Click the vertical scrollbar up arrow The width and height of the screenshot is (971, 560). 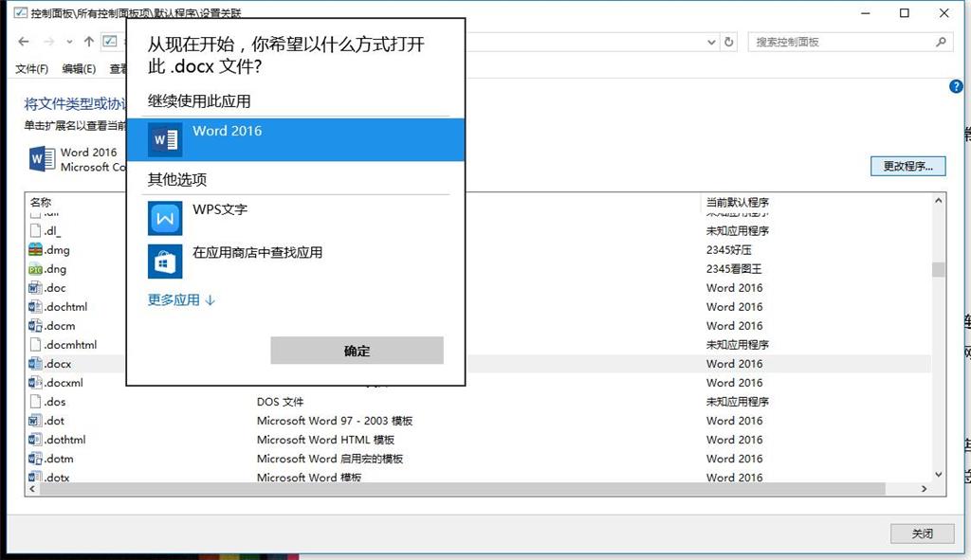pyautogui.click(x=938, y=201)
